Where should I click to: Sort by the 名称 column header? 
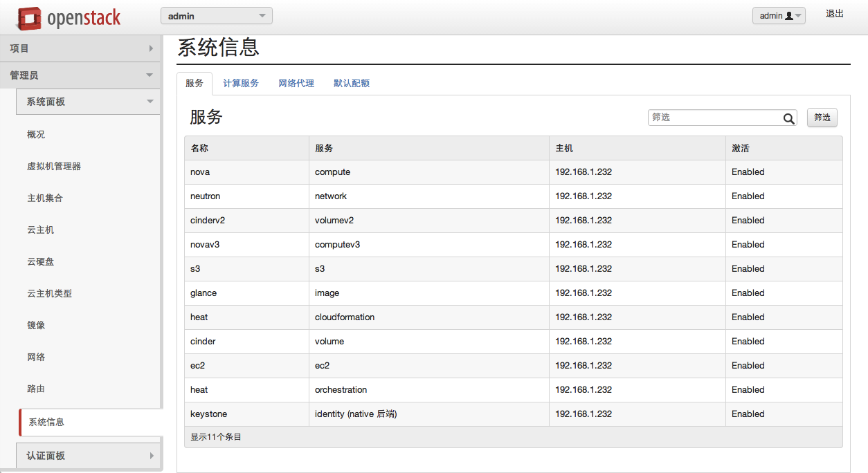click(x=199, y=149)
